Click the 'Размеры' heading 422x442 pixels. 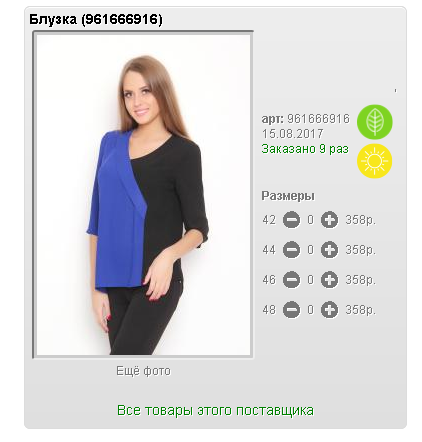(x=288, y=196)
